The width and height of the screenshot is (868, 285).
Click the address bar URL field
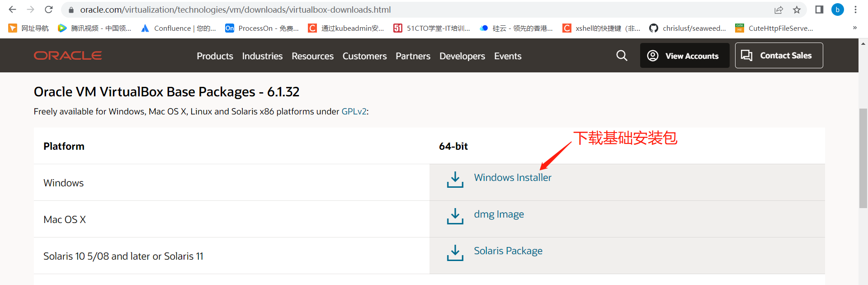tap(235, 9)
